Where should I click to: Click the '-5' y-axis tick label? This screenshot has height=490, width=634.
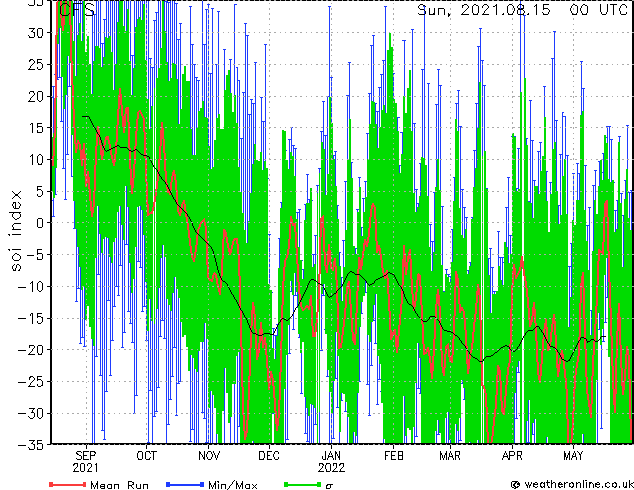36,255
